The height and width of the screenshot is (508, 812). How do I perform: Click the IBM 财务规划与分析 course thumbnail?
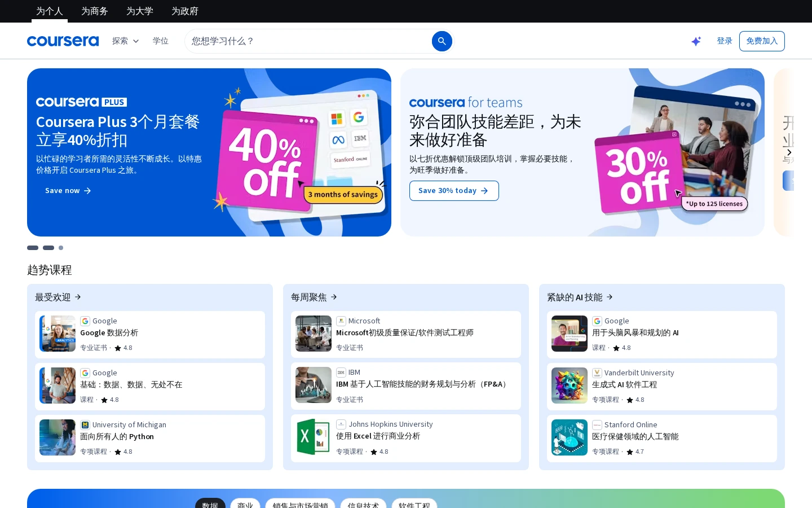[314, 385]
